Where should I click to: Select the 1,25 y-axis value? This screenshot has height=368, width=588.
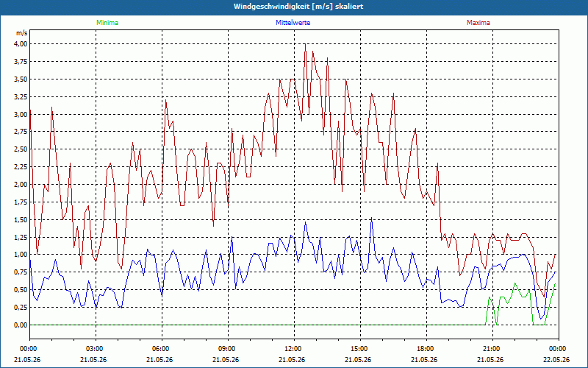tap(21, 237)
